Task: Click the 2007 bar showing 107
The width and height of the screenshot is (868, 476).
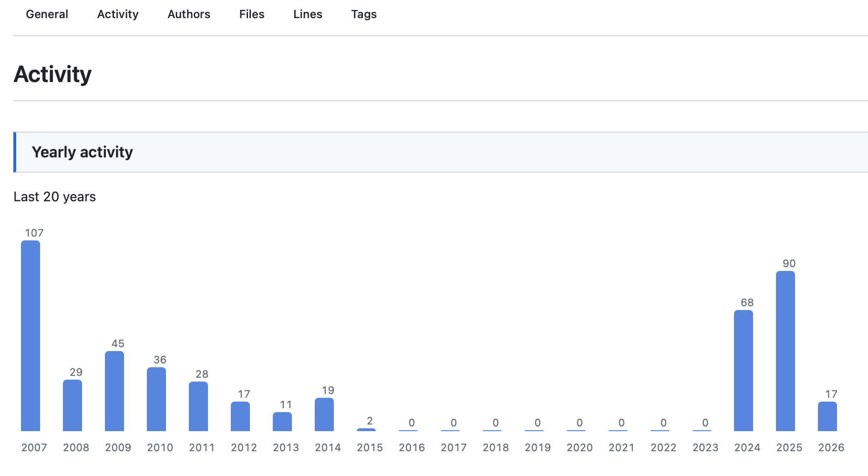Action: tap(31, 336)
